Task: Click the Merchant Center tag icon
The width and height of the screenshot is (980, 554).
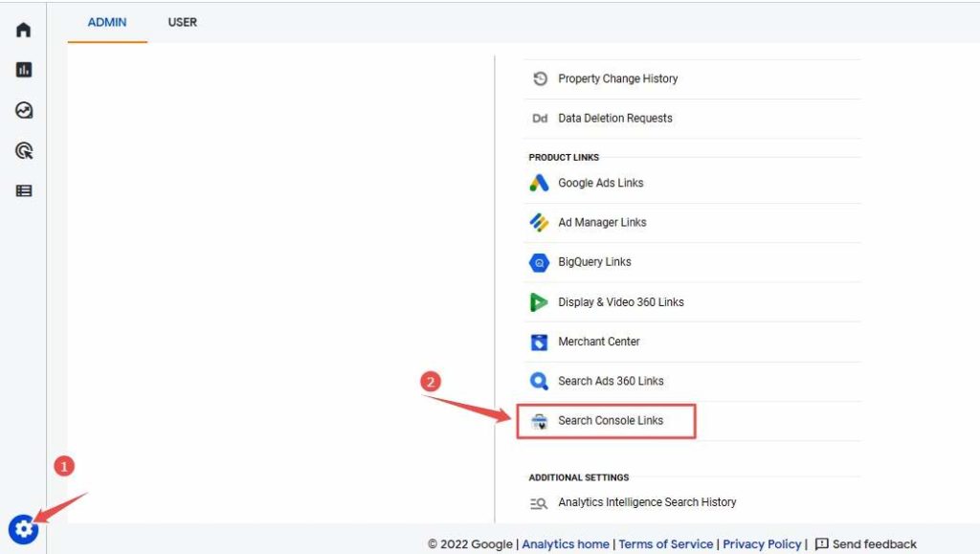Action: point(539,342)
